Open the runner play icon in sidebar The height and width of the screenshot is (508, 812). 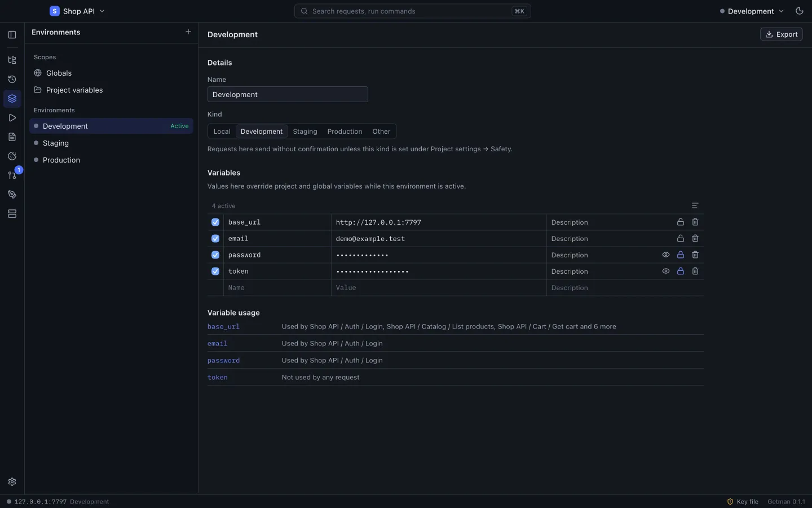pos(12,118)
